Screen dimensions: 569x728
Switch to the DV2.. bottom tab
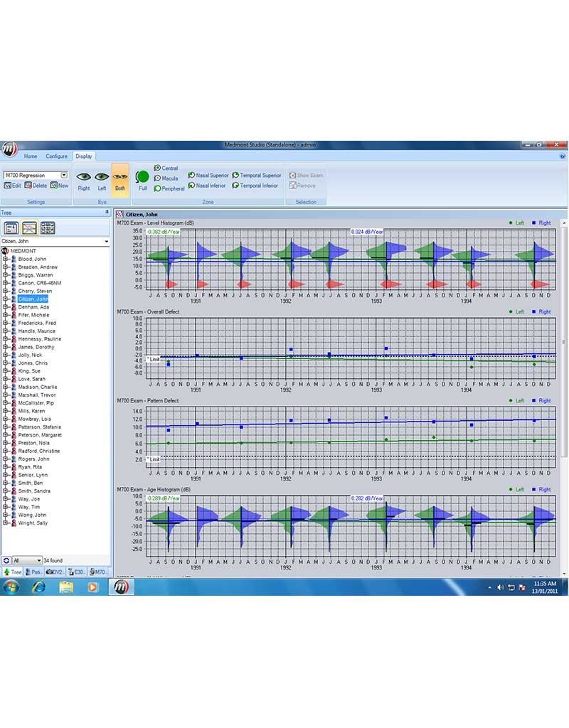[x=55, y=572]
